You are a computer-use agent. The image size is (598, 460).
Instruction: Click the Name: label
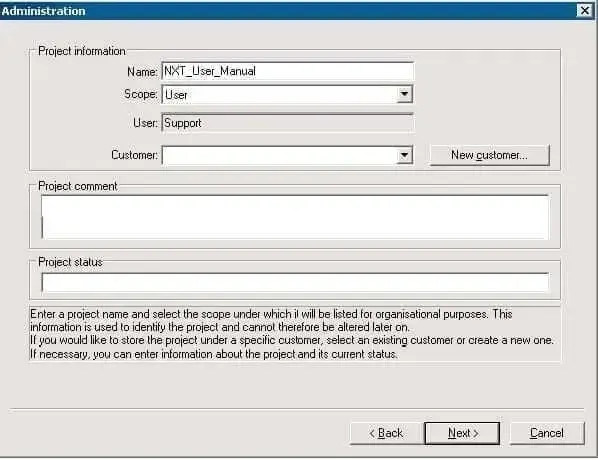[x=142, y=71]
